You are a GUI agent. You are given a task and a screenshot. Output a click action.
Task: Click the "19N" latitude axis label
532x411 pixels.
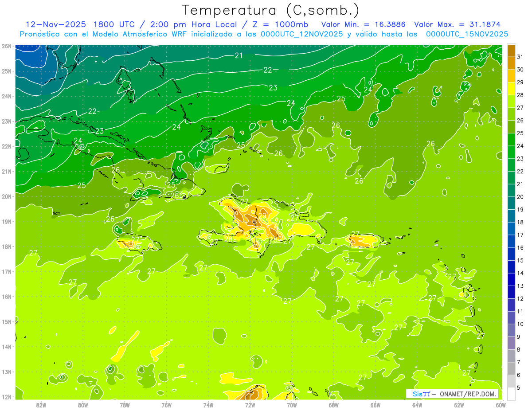click(7, 221)
